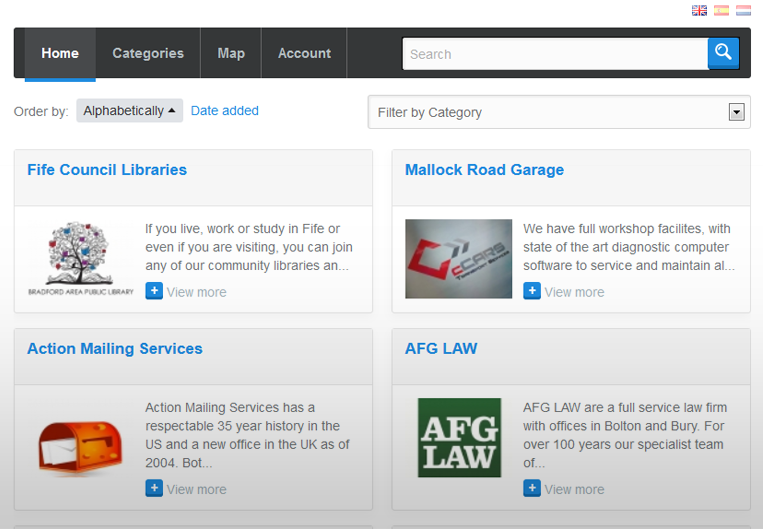Image resolution: width=763 pixels, height=529 pixels.
Task: Open Action Mailing Services listing title
Action: pos(115,348)
